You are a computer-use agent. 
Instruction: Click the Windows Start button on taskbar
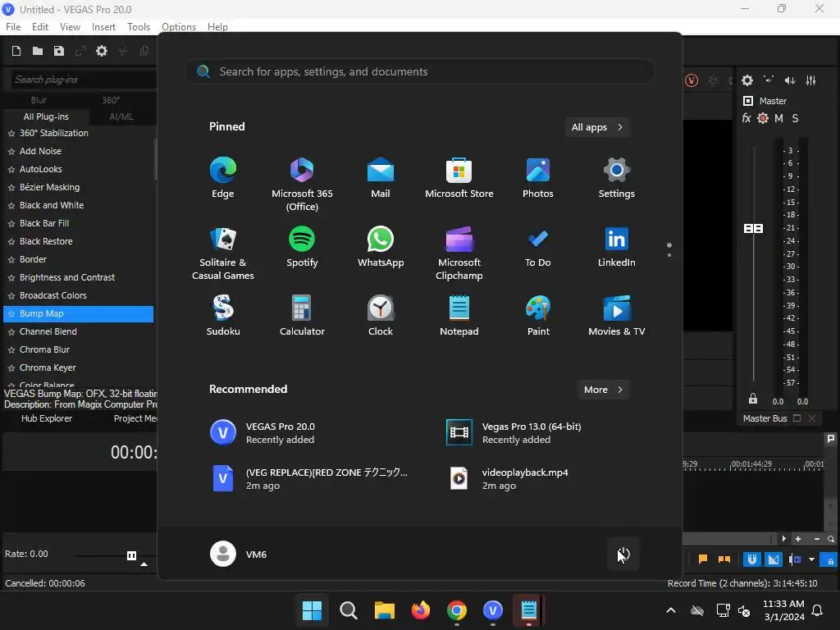point(312,610)
